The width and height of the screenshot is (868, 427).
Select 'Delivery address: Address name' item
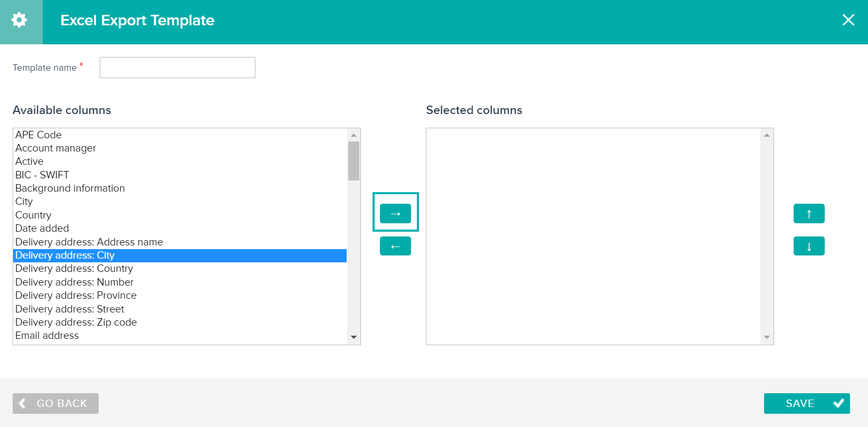click(180, 242)
